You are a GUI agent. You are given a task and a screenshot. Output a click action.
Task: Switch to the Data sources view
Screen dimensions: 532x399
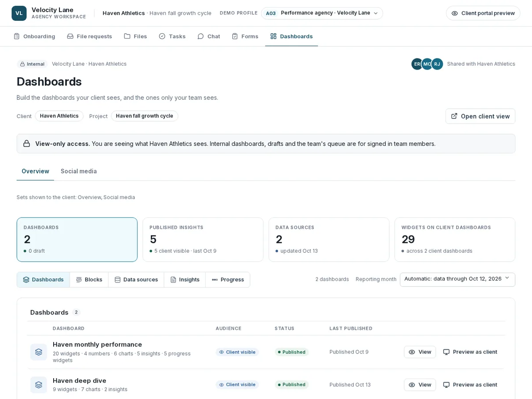click(136, 280)
